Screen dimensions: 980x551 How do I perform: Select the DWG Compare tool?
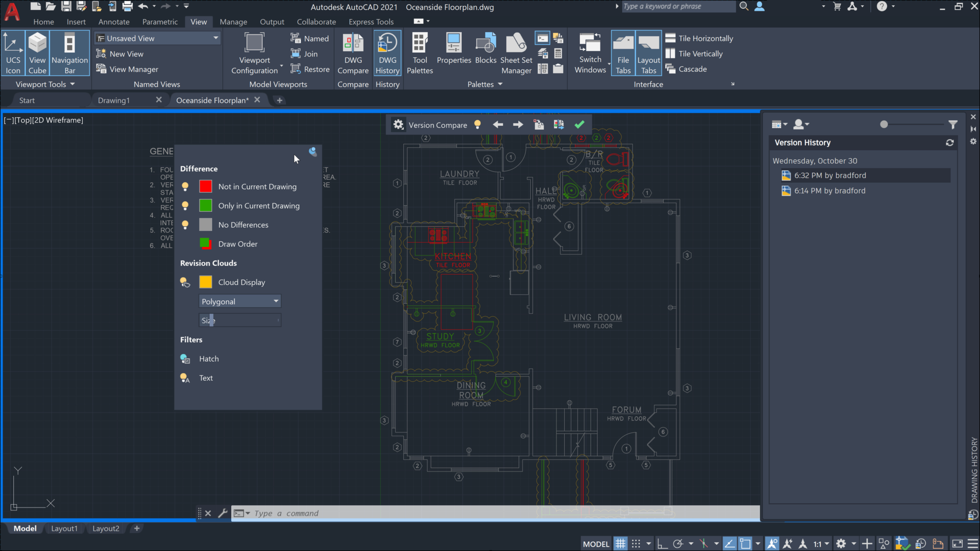coord(353,53)
